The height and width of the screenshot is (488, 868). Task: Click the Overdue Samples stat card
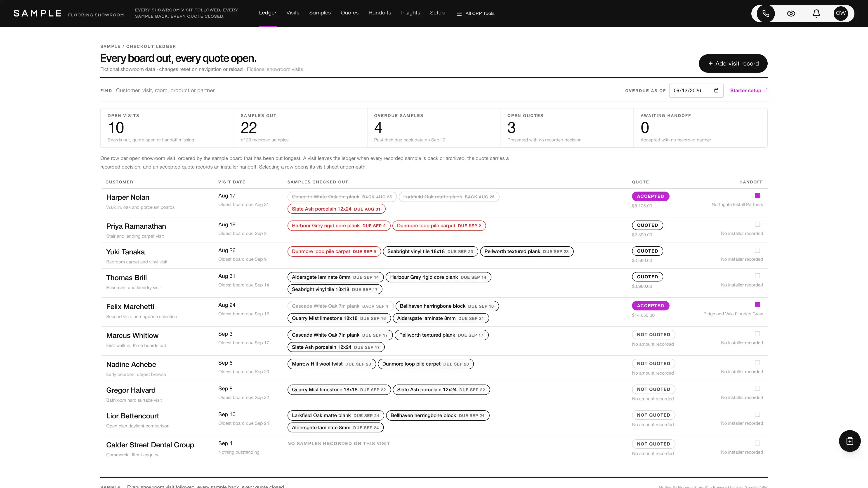tap(434, 128)
